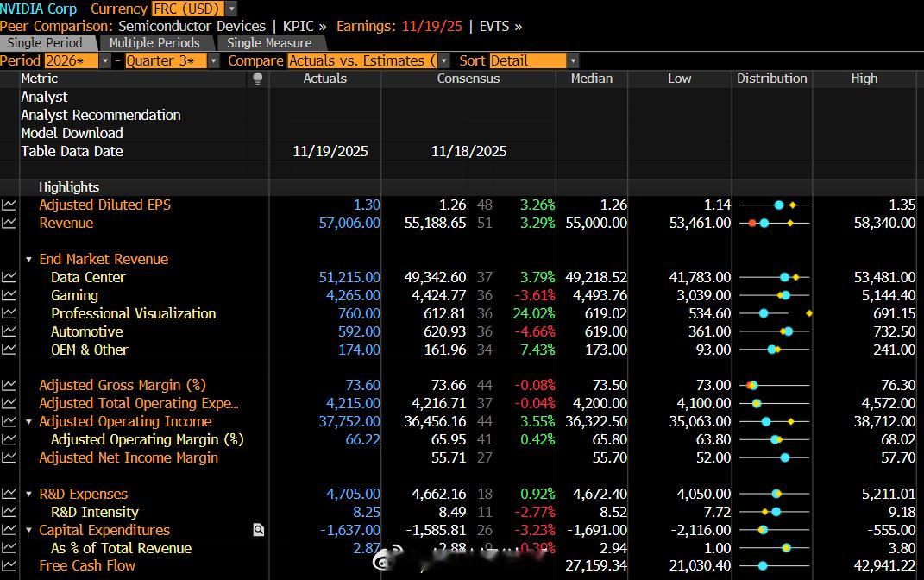Screen dimensions: 924x580
Task: Click the Data Center actual 51,215.00
Action: click(x=349, y=277)
